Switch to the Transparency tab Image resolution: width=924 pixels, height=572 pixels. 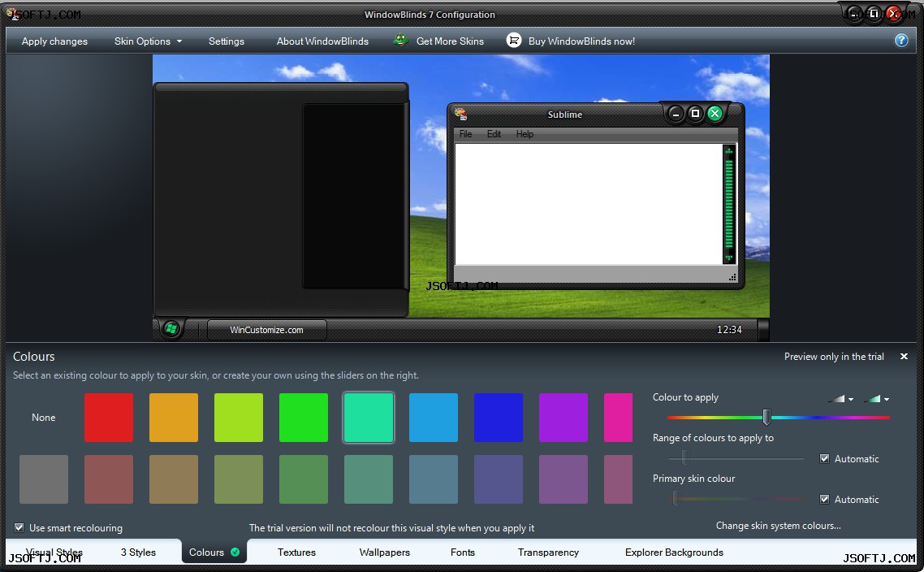548,552
